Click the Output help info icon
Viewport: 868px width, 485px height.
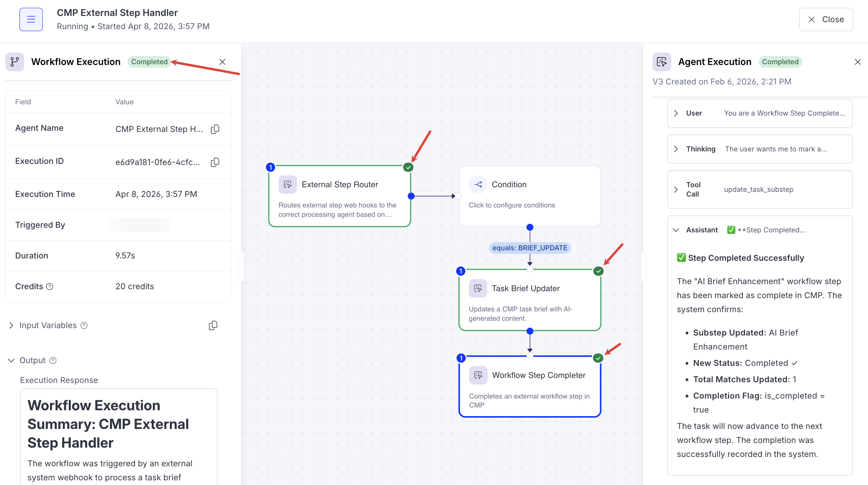click(53, 360)
